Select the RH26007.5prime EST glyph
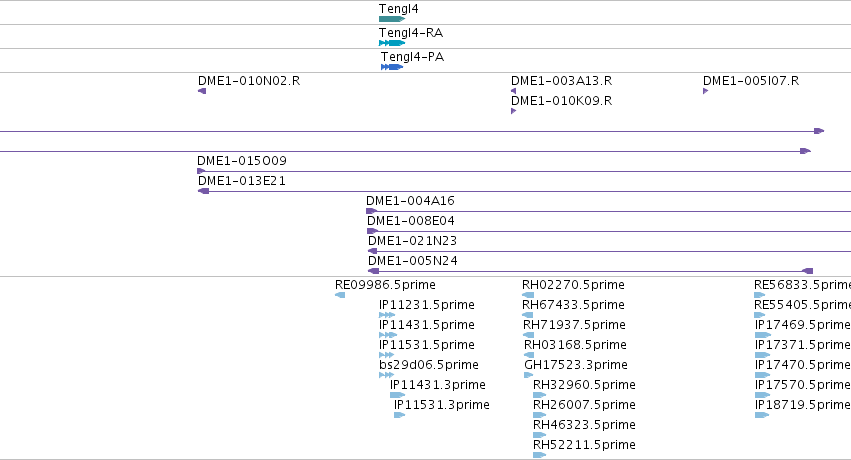 pyautogui.click(x=539, y=415)
